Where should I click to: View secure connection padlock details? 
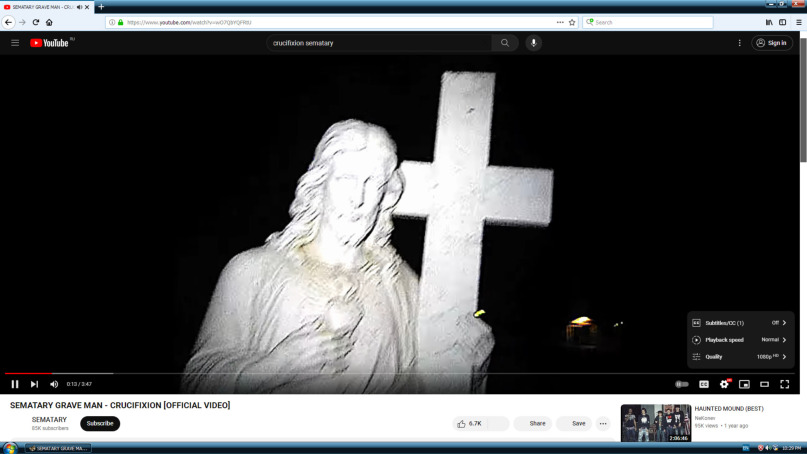point(120,22)
